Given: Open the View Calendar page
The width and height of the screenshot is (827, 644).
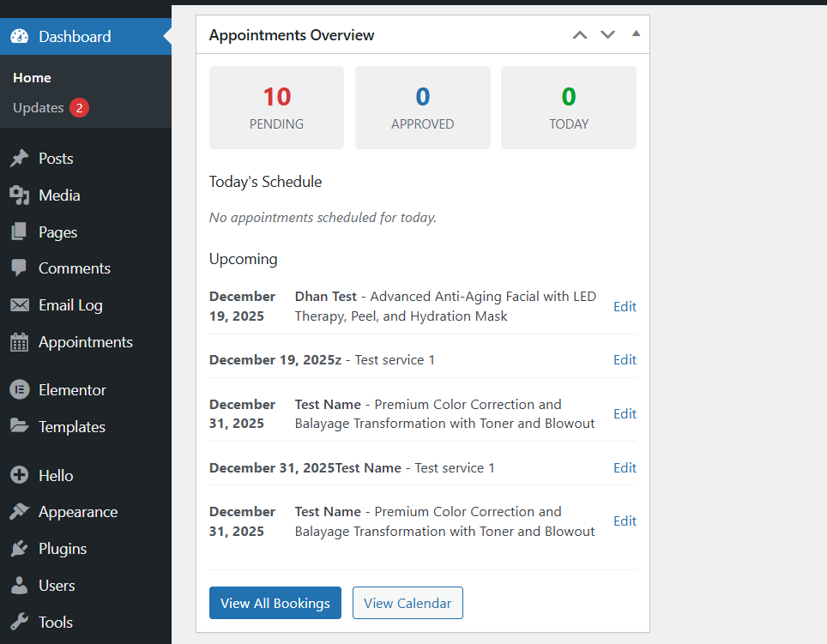Looking at the screenshot, I should coord(407,603).
